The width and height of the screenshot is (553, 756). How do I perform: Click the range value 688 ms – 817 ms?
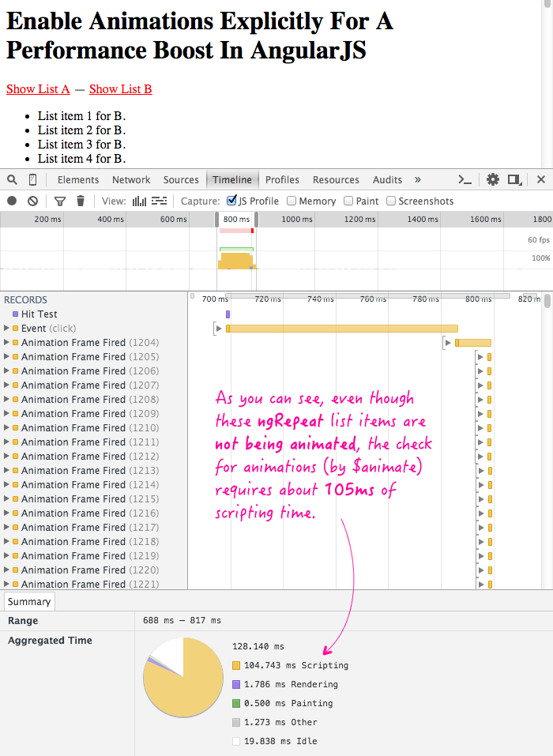pyautogui.click(x=182, y=620)
